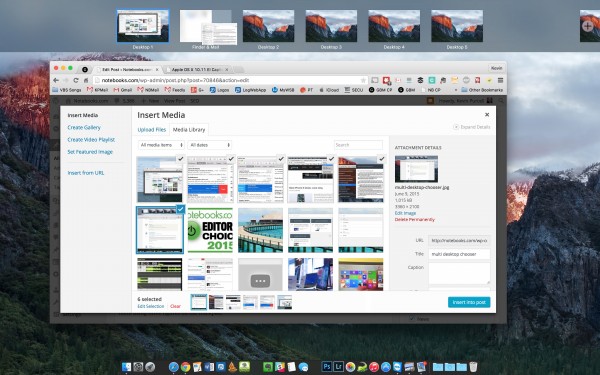Deselect the blue-checked multi-desktop-chooser image
Viewport: 600px width, 375px height.
(180, 209)
